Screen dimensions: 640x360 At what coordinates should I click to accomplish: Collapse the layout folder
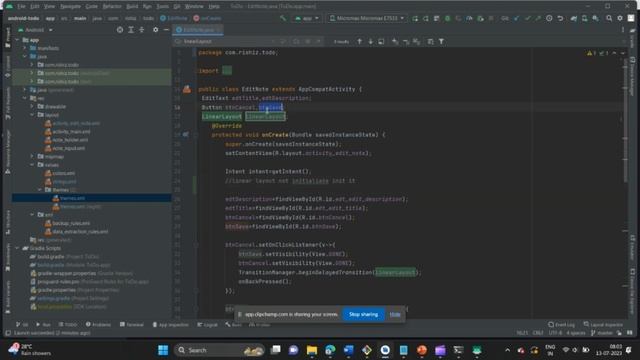(x=32, y=115)
